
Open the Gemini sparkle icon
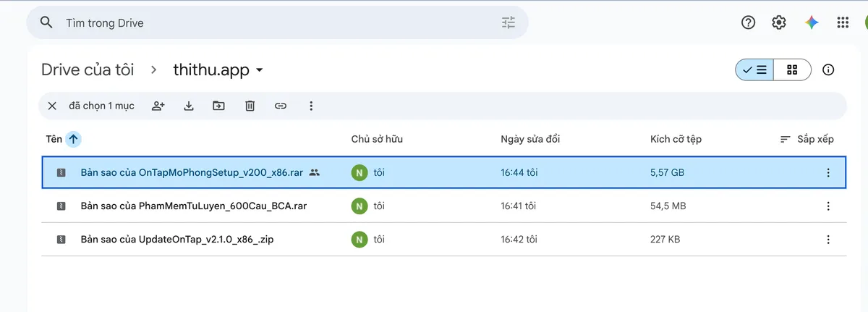point(812,22)
